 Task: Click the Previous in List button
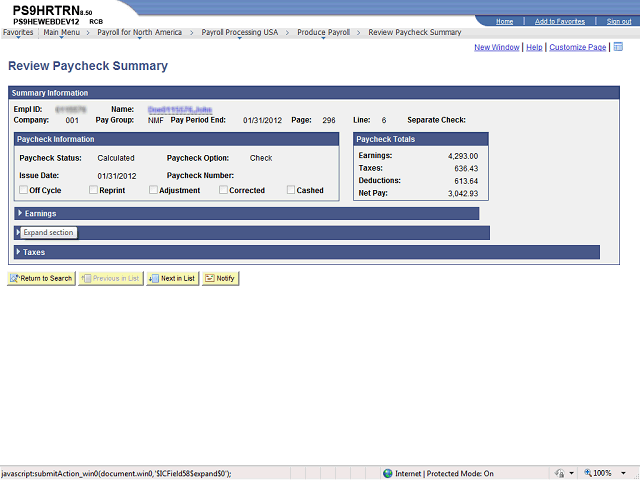tap(111, 278)
